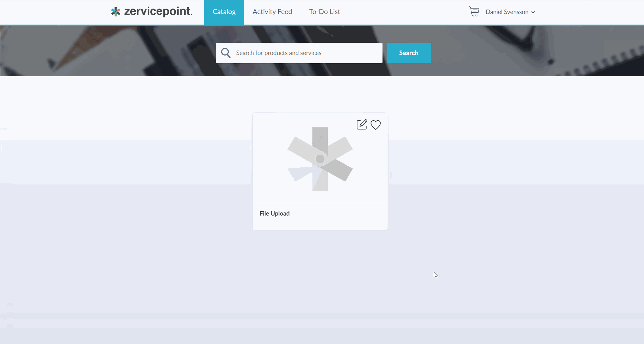This screenshot has width=644, height=344.
Task: Click the colorful zervicepoint star logo
Action: (x=116, y=12)
